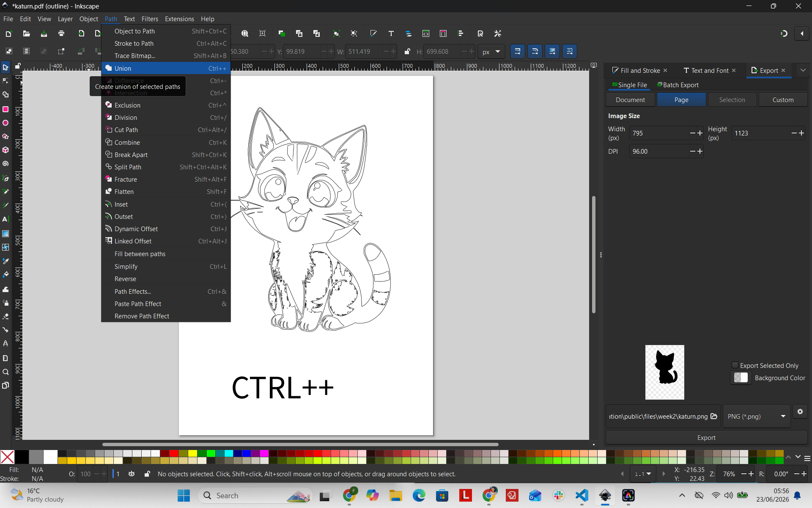Open the palette options menu
This screenshot has width=812, height=508.
(x=807, y=458)
